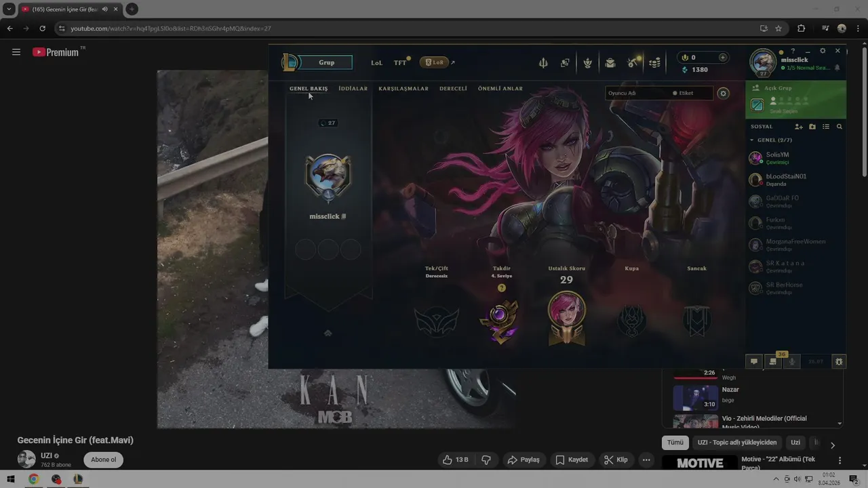Dislike the YouTube video
Viewport: 868px width, 488px height.
pyautogui.click(x=486, y=460)
